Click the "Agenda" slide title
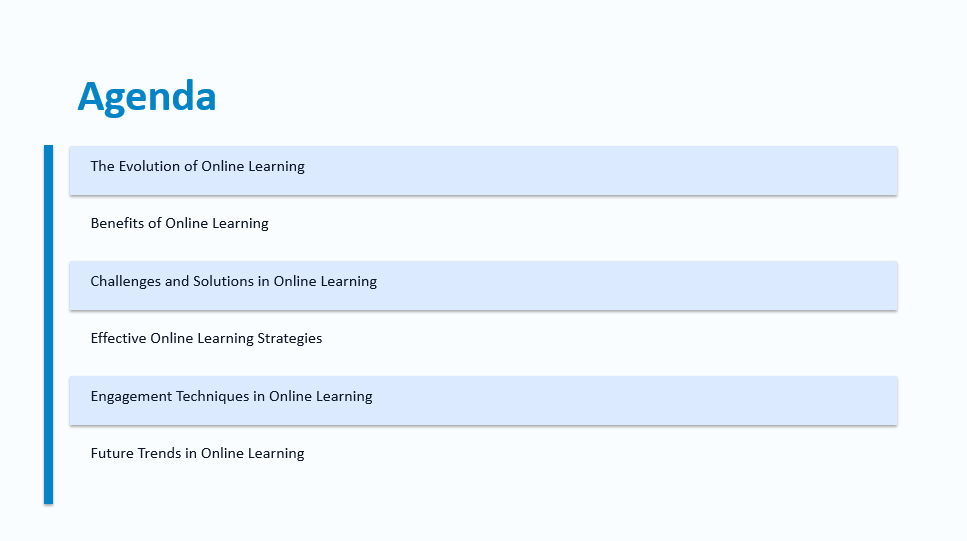967x541 pixels. tap(147, 97)
